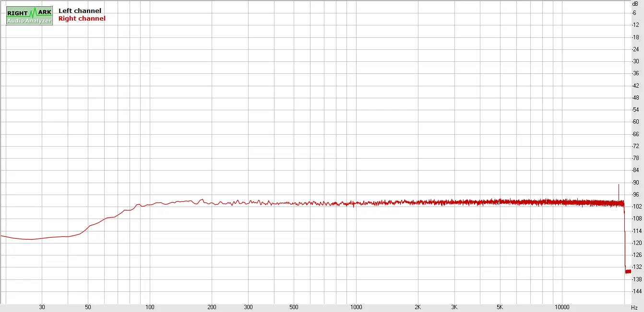Click the 3K frequency axis label
The image size is (644, 312).
click(x=454, y=307)
